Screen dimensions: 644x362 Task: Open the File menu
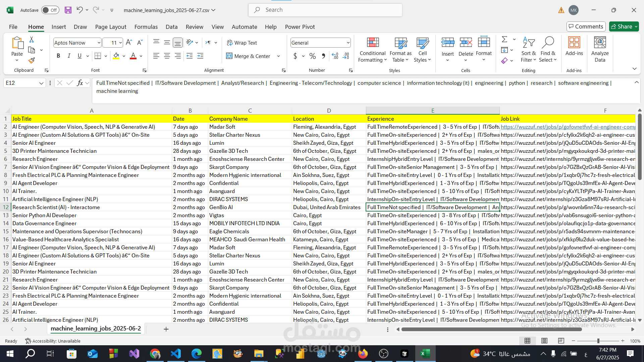[x=13, y=27]
